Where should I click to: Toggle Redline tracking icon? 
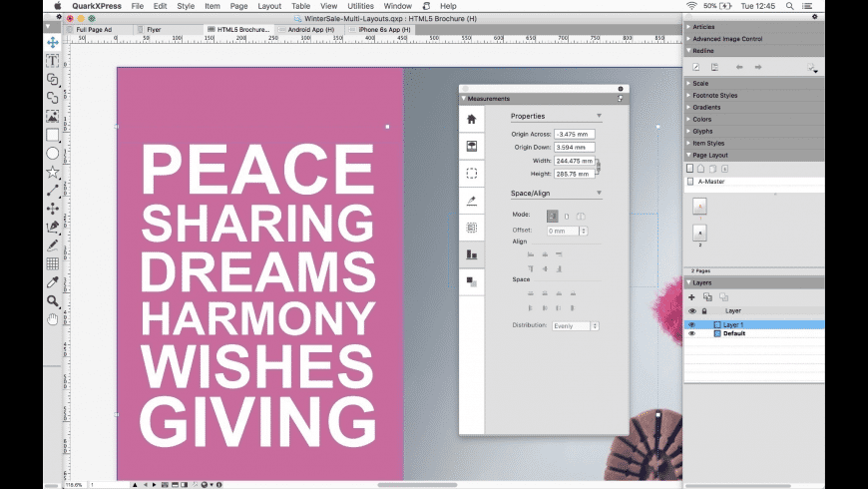coord(695,67)
